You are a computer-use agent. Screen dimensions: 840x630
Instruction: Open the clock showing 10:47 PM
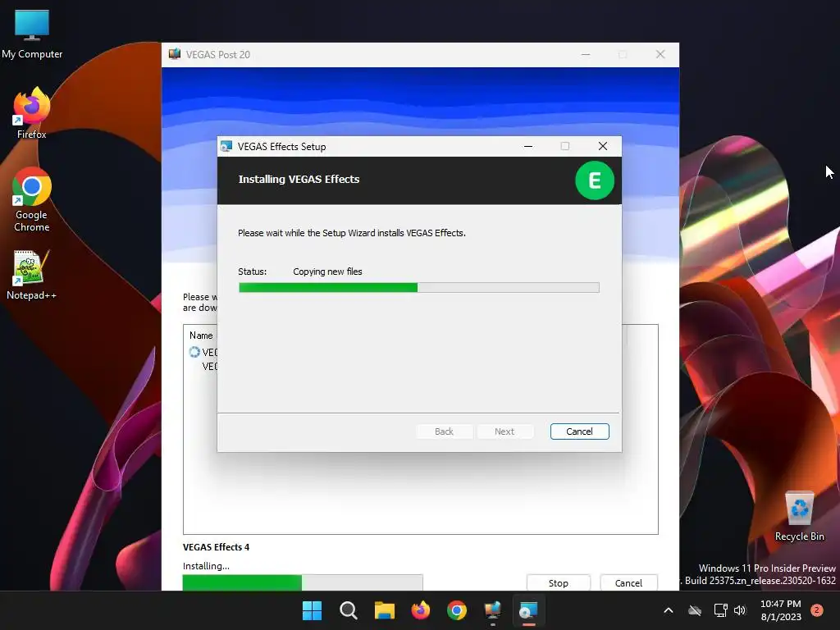[781, 610]
